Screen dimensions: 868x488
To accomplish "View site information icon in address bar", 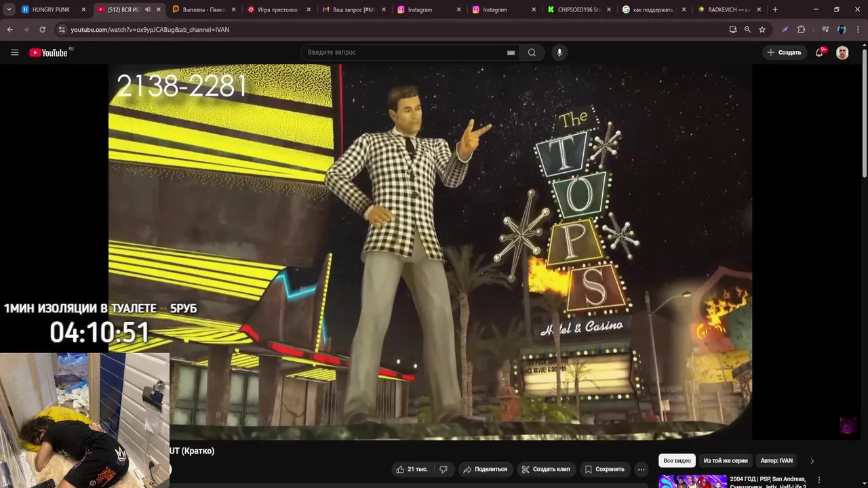I will pos(62,30).
